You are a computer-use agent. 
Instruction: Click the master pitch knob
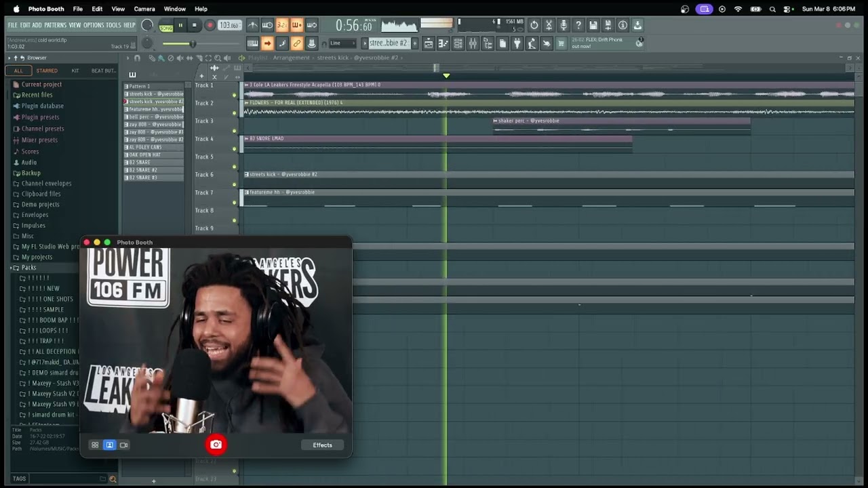click(x=147, y=43)
